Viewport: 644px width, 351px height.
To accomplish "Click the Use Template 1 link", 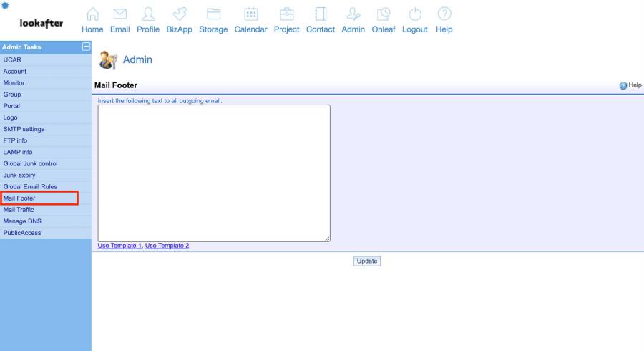I will tap(119, 246).
